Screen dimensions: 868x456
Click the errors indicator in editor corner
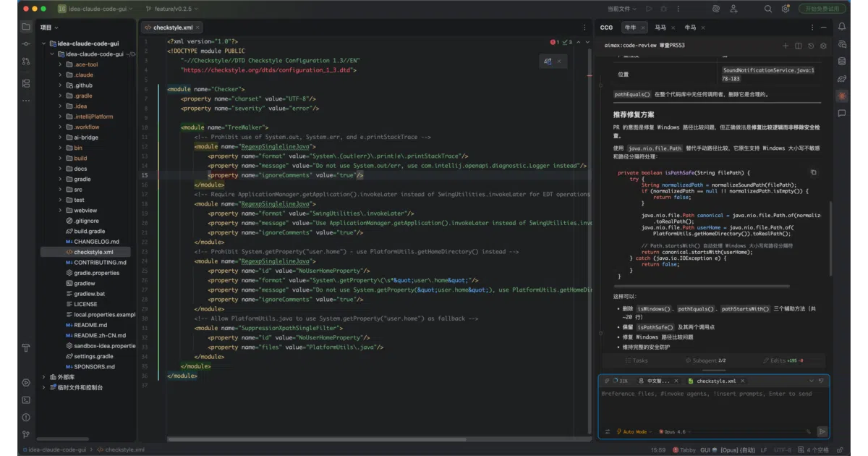pos(554,43)
